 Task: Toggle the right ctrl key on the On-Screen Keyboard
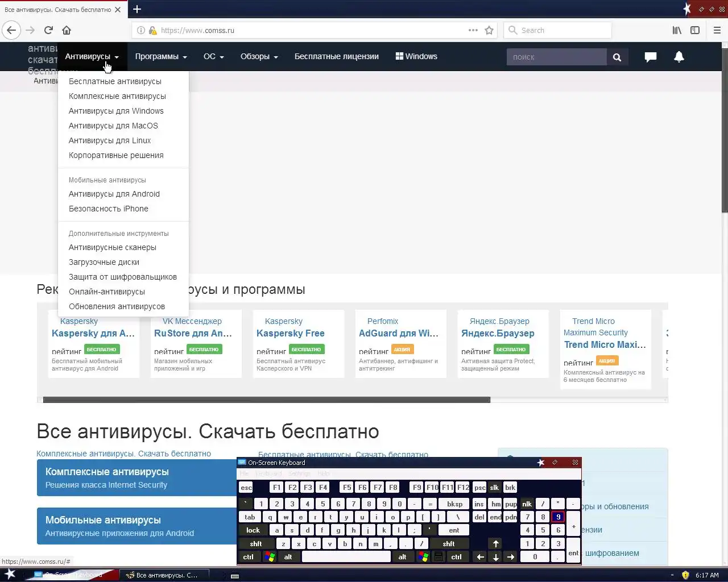click(x=456, y=557)
